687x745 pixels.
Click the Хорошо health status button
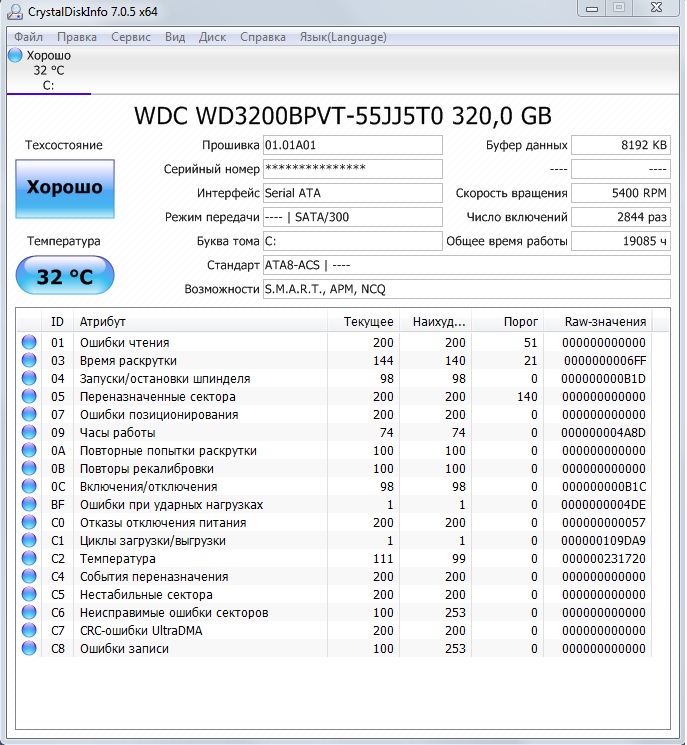pos(64,188)
